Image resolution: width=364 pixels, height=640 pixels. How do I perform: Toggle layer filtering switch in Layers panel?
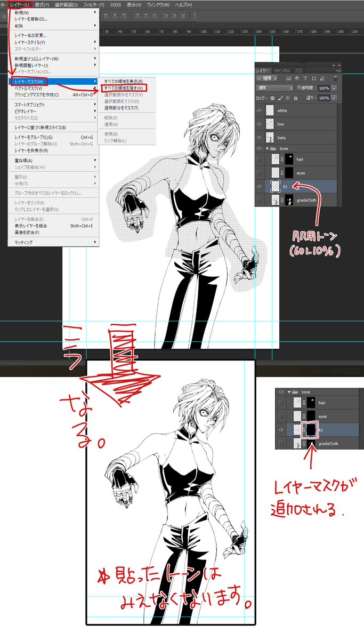tap(336, 78)
